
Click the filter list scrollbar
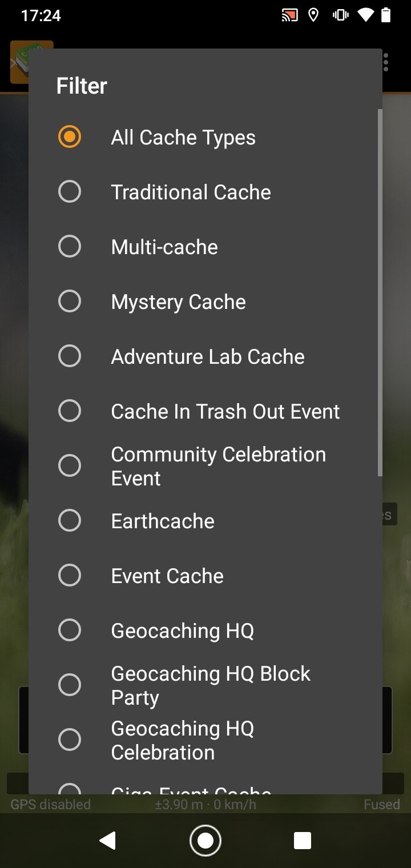[x=380, y=292]
